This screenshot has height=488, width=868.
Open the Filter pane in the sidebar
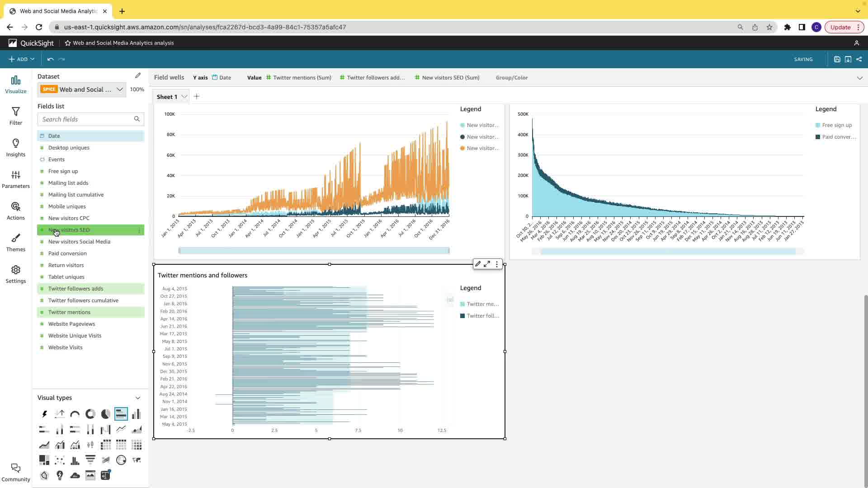click(x=16, y=116)
